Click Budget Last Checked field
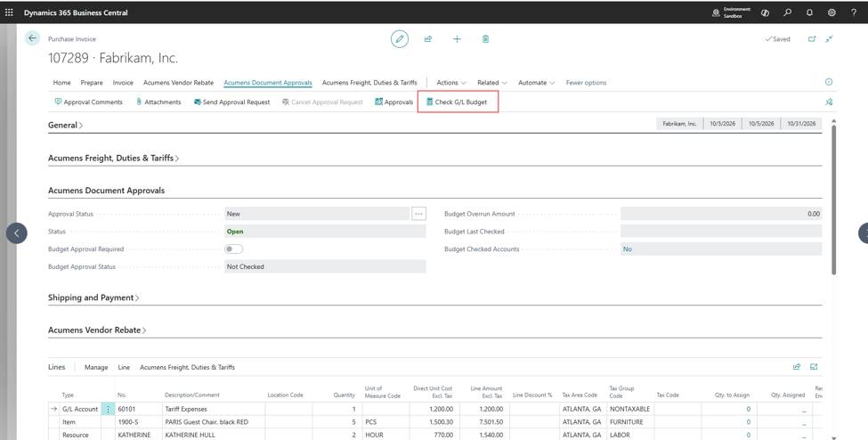 (721, 231)
